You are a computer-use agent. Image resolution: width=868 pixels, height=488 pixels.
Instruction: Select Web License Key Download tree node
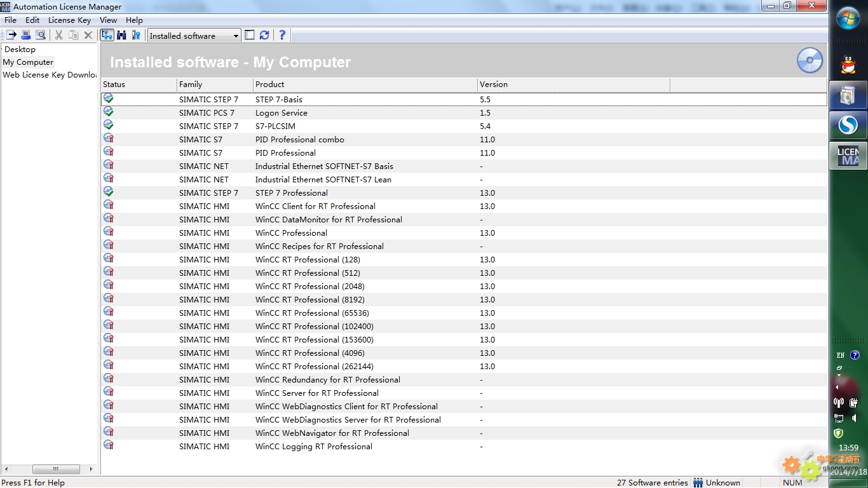tap(50, 75)
